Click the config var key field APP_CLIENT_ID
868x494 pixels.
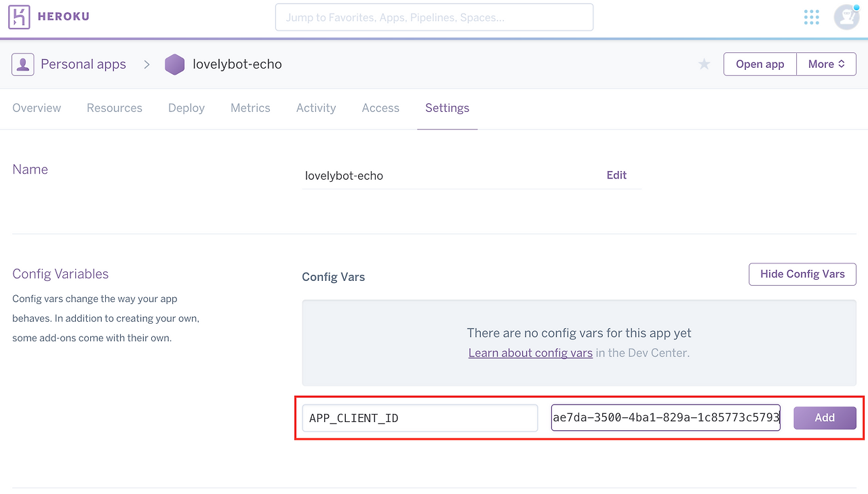point(420,418)
